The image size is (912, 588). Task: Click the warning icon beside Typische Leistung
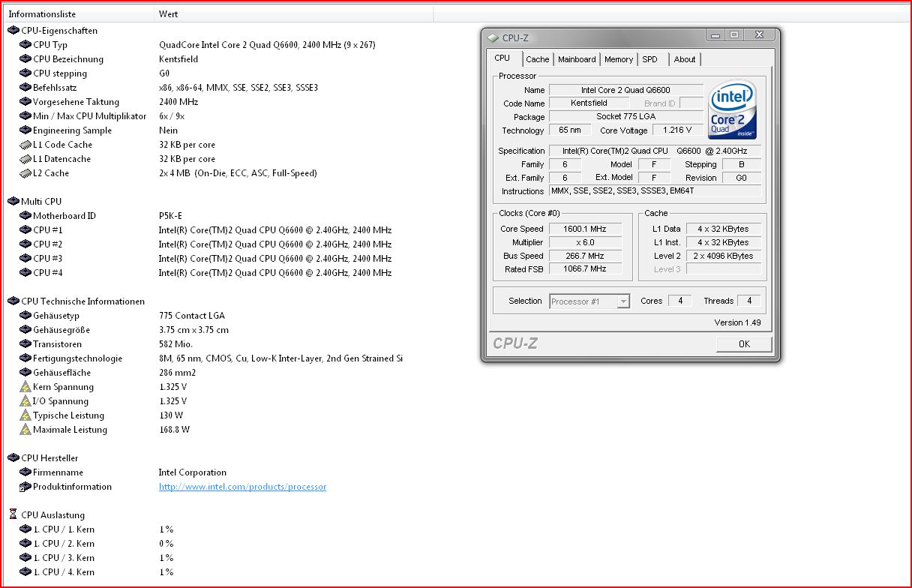click(25, 415)
